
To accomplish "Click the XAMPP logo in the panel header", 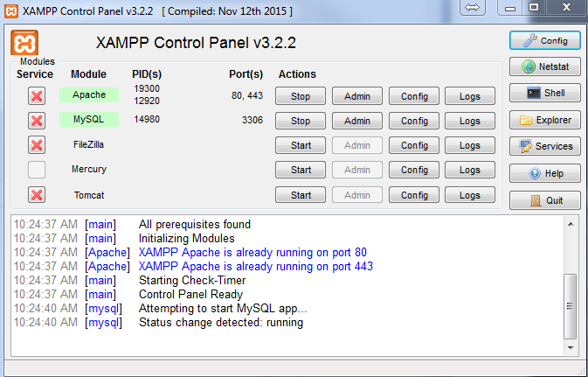I will 24,43.
